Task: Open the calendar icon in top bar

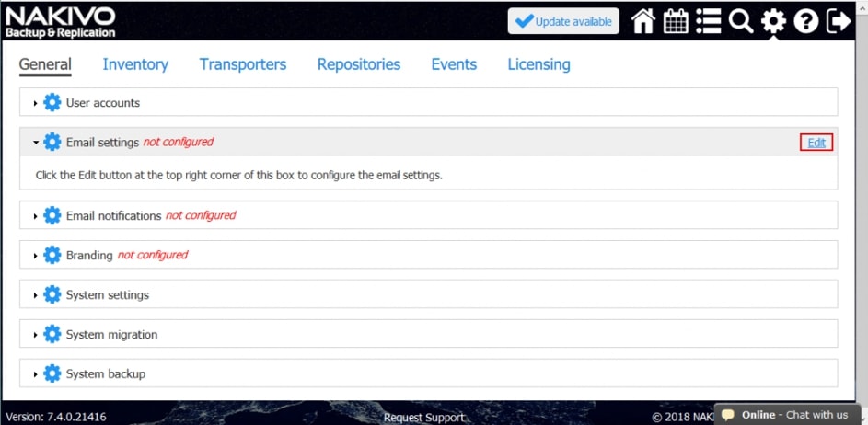Action: (x=677, y=21)
